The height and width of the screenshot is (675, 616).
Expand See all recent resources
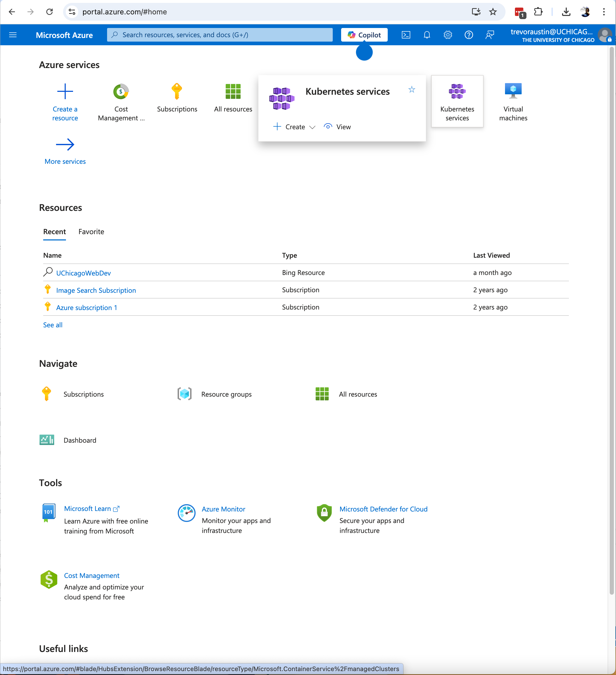[53, 324]
